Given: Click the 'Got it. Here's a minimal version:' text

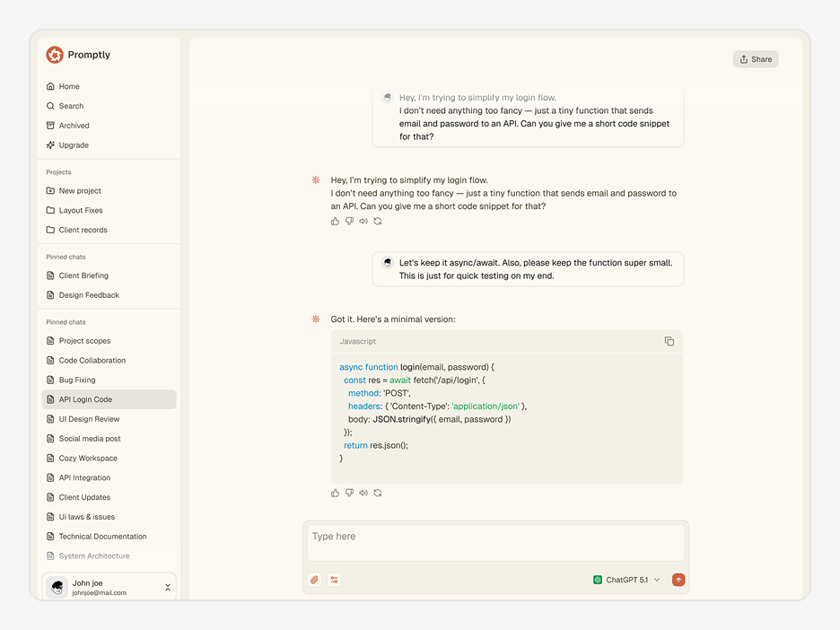Looking at the screenshot, I should (x=393, y=319).
